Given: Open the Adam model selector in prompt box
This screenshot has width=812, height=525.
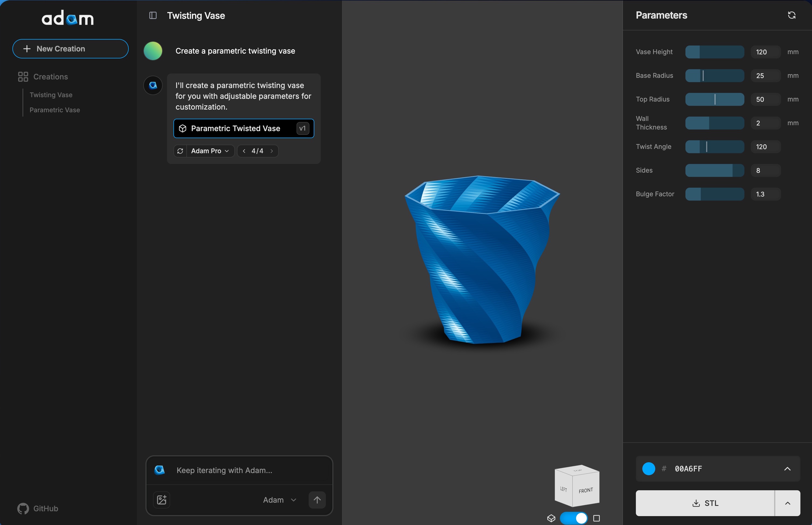Looking at the screenshot, I should [280, 500].
